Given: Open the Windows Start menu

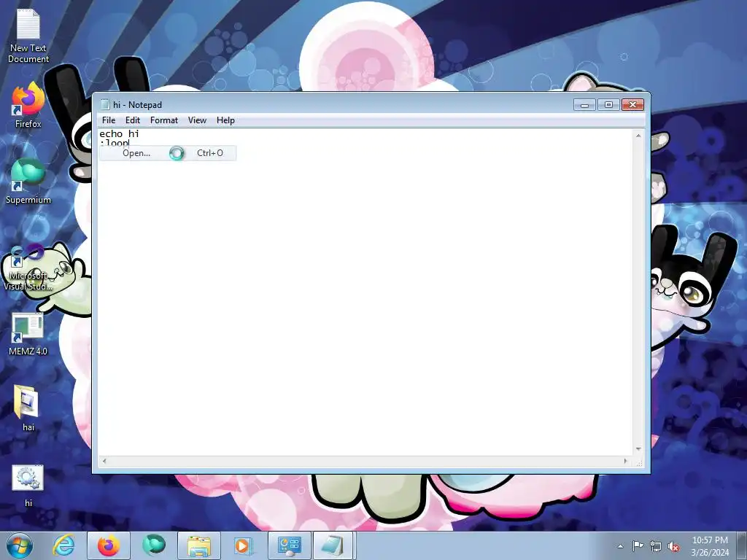Looking at the screenshot, I should (20, 545).
